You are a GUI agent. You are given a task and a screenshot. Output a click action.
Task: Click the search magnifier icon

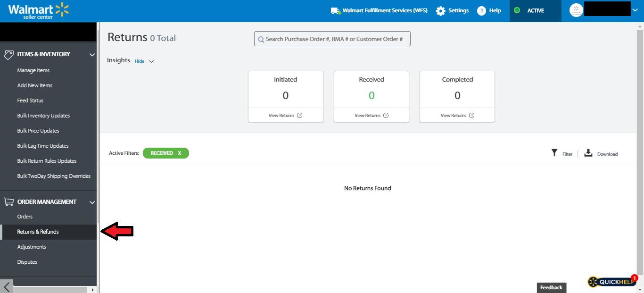[261, 39]
